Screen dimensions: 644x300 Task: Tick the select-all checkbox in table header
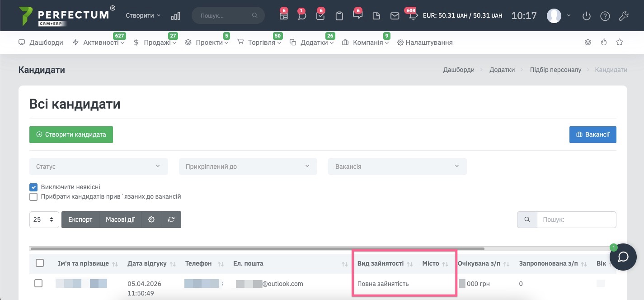[x=40, y=263]
